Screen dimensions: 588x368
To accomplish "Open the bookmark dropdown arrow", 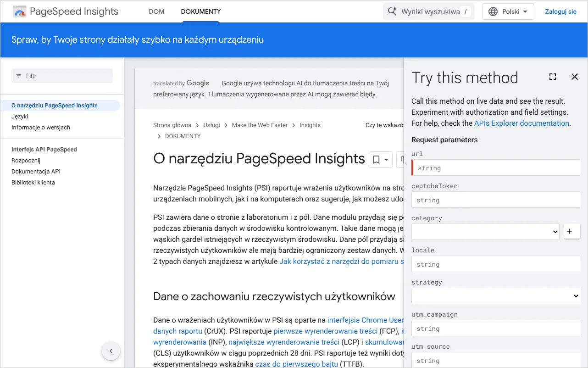I will coord(386,160).
